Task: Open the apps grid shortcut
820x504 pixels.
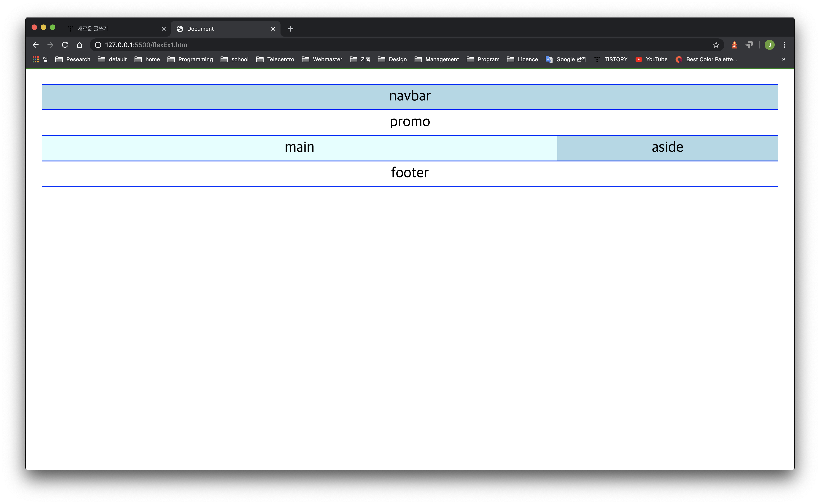Action: click(36, 59)
